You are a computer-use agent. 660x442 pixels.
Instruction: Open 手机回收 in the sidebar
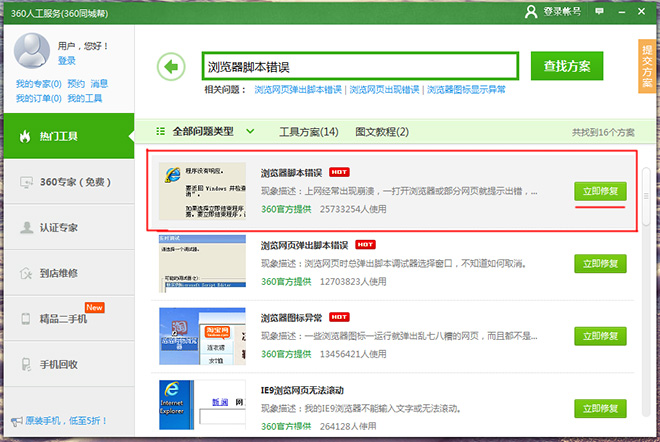pos(69,364)
